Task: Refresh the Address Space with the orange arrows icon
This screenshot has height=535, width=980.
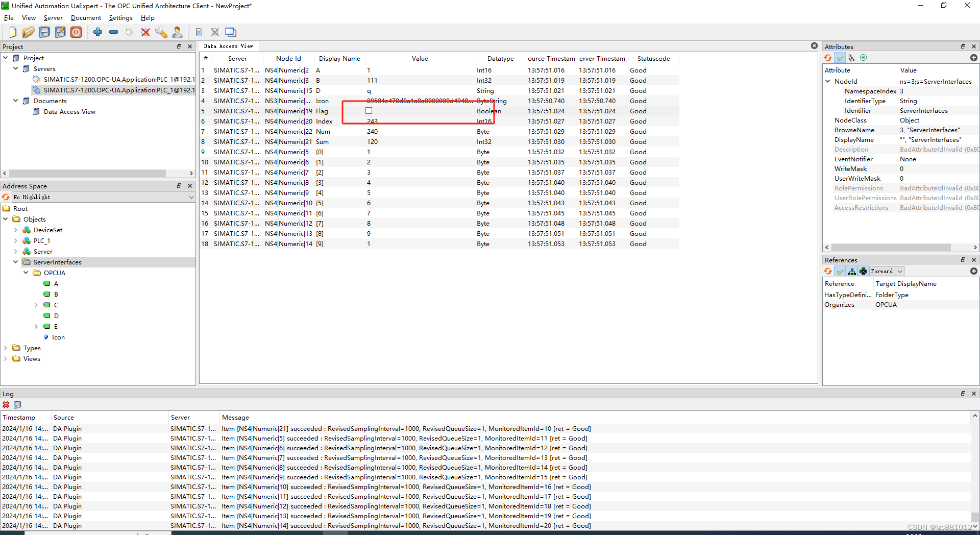Action: click(6, 197)
